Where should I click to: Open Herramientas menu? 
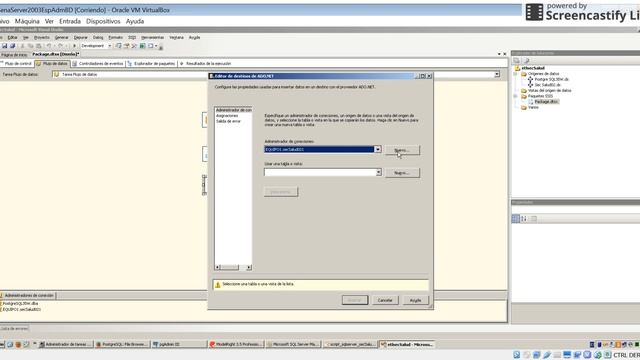pyautogui.click(x=152, y=38)
